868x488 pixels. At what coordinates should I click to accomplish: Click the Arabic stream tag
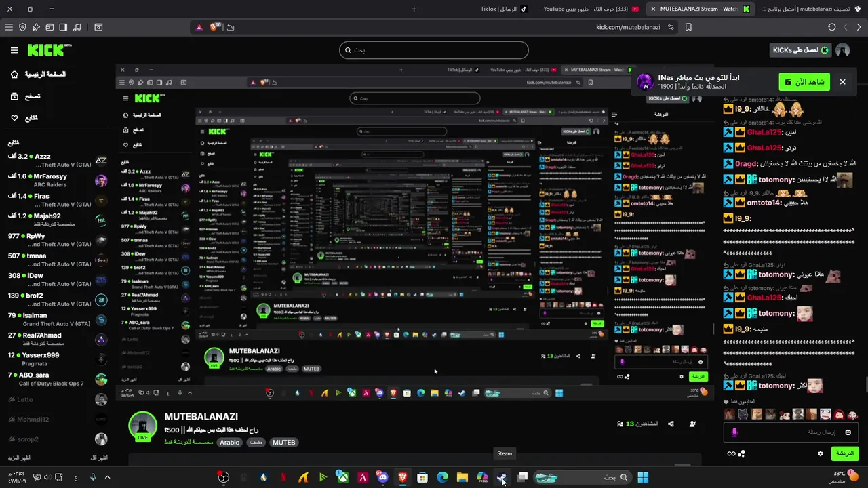click(x=229, y=443)
